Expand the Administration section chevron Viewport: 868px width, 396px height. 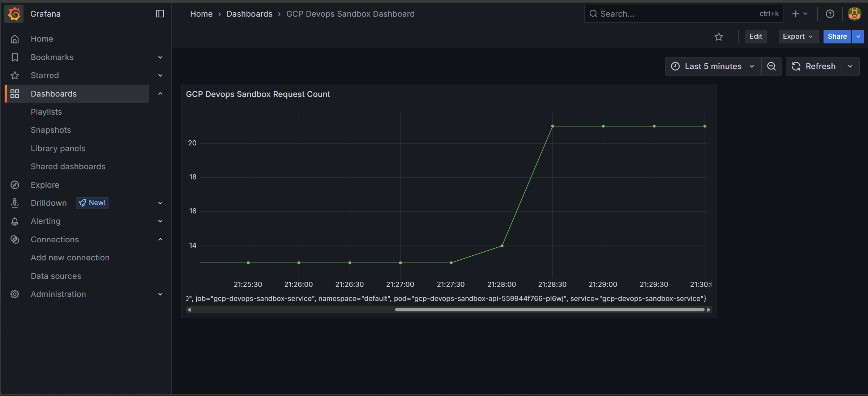[161, 294]
